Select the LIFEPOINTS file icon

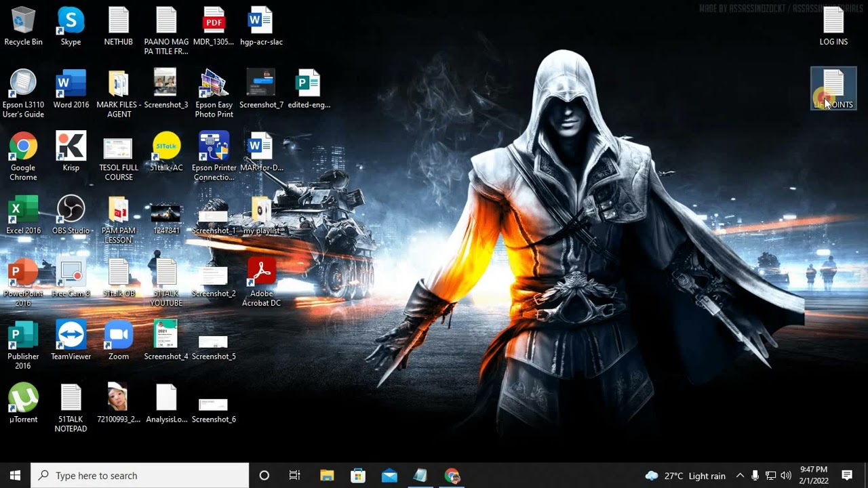coord(833,89)
